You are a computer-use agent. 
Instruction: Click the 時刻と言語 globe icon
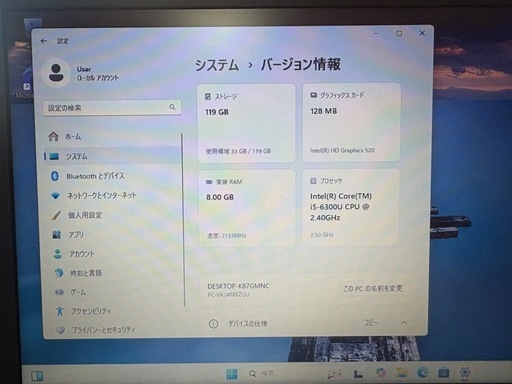coord(59,273)
